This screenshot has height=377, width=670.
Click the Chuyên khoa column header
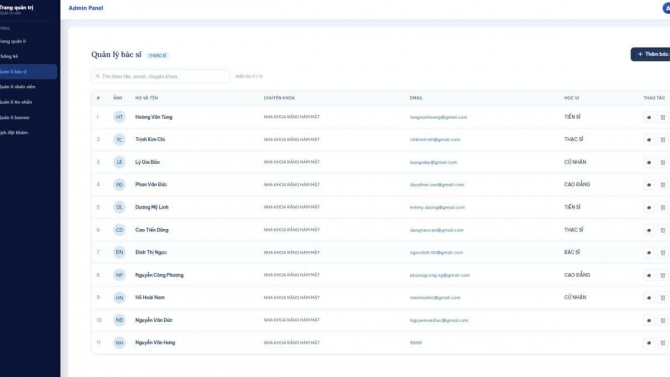[279, 98]
